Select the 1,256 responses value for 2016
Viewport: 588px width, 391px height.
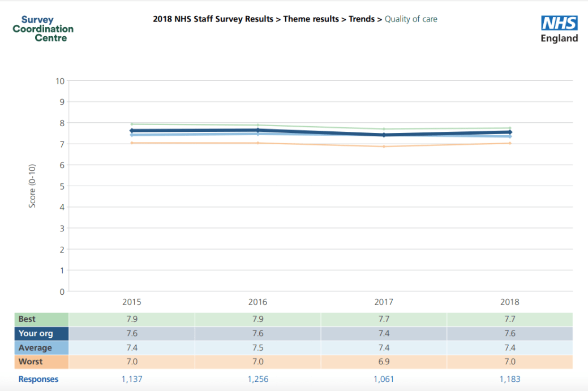[x=257, y=379]
